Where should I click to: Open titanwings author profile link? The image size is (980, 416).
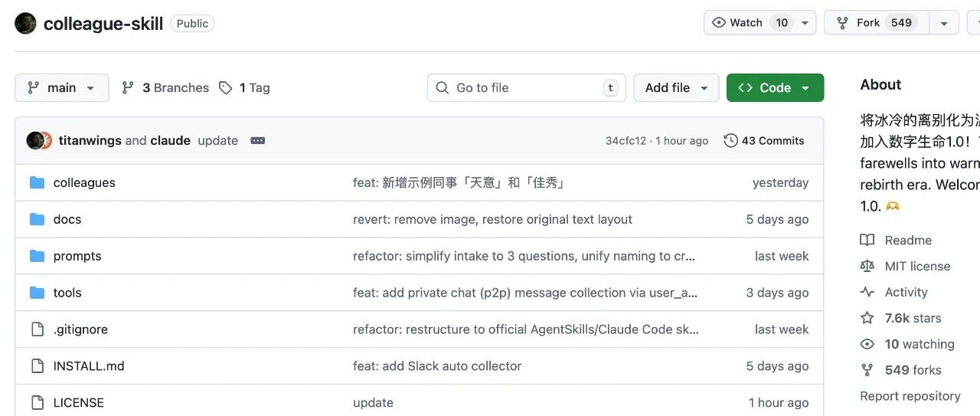click(90, 140)
